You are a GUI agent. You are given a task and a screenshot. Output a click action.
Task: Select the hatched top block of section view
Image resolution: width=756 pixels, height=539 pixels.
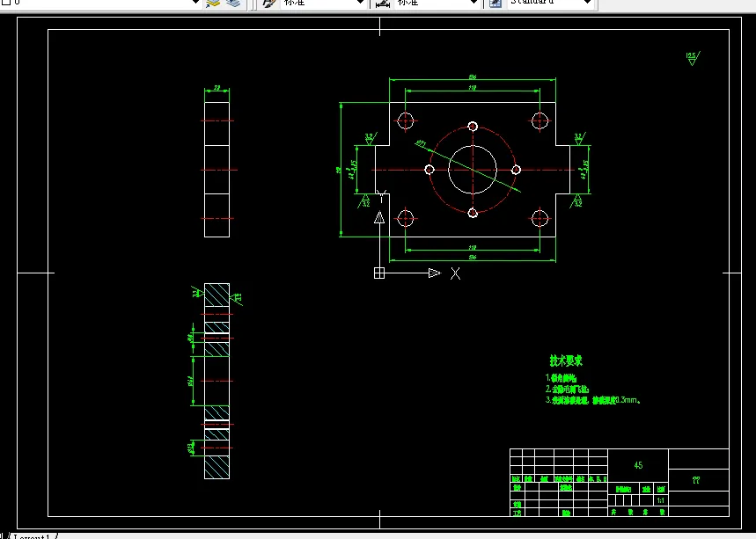[x=217, y=295]
